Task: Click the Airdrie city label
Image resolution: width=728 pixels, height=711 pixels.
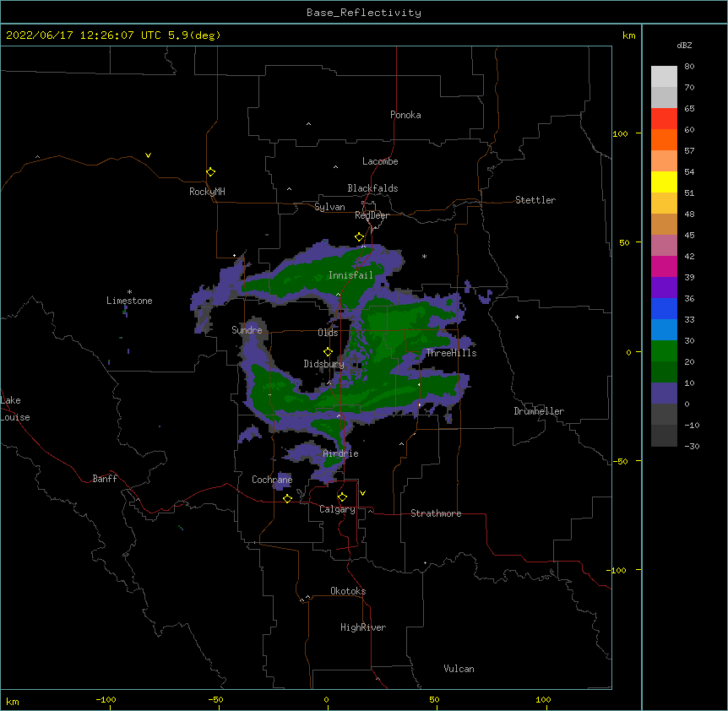Action: coord(340,453)
